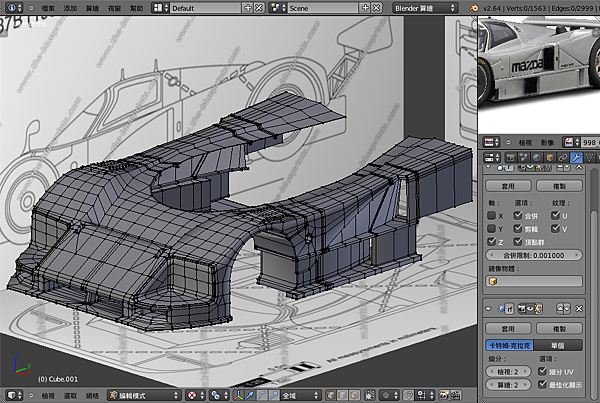Add a new scene with plus button
Screen dimensions: 600x403
[x=365, y=8]
